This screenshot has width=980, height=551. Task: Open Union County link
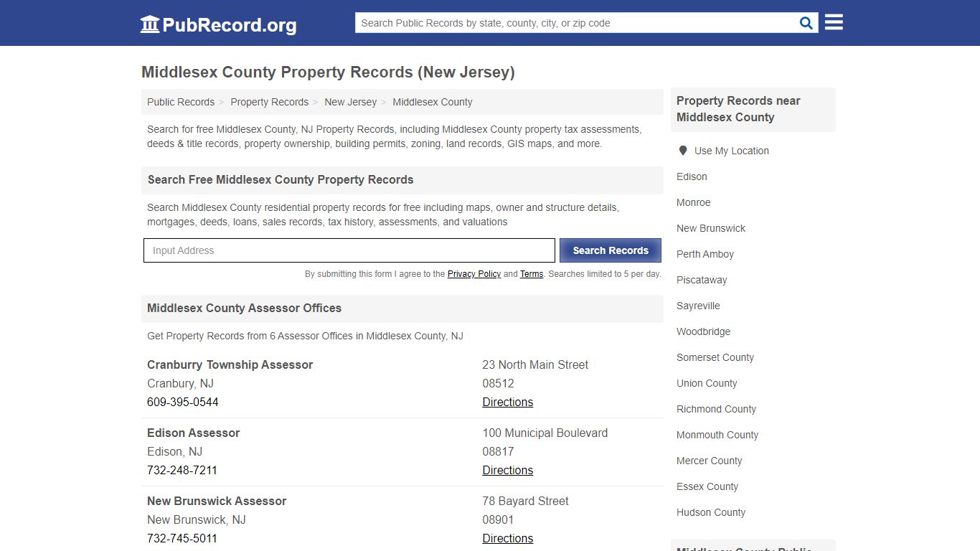point(707,383)
